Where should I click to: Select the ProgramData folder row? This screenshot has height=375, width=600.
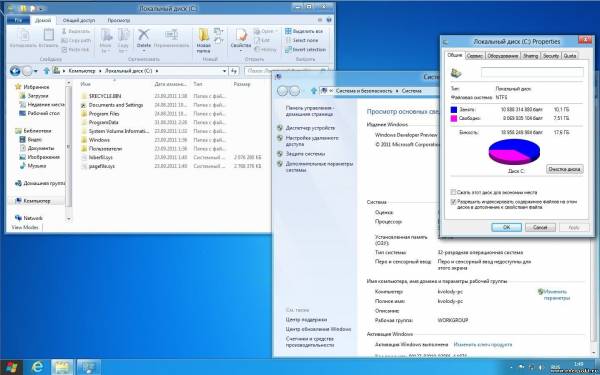(171, 122)
